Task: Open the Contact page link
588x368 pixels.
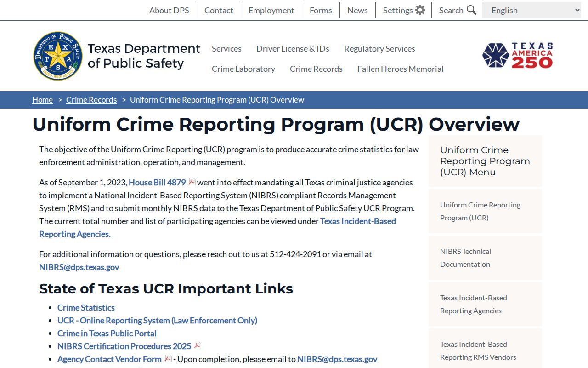Action: coord(219,10)
